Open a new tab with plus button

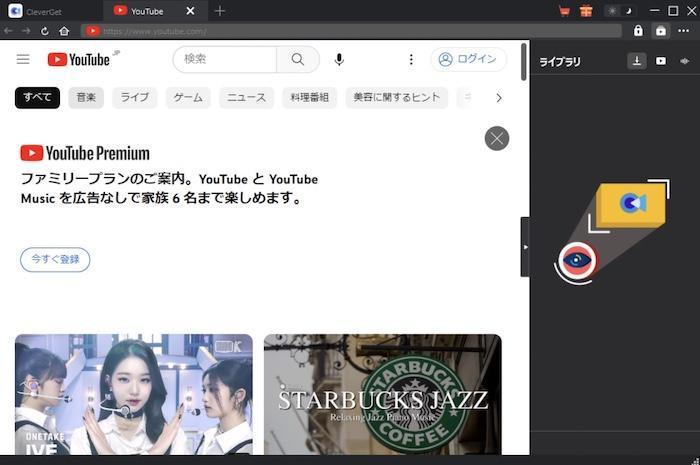(220, 11)
